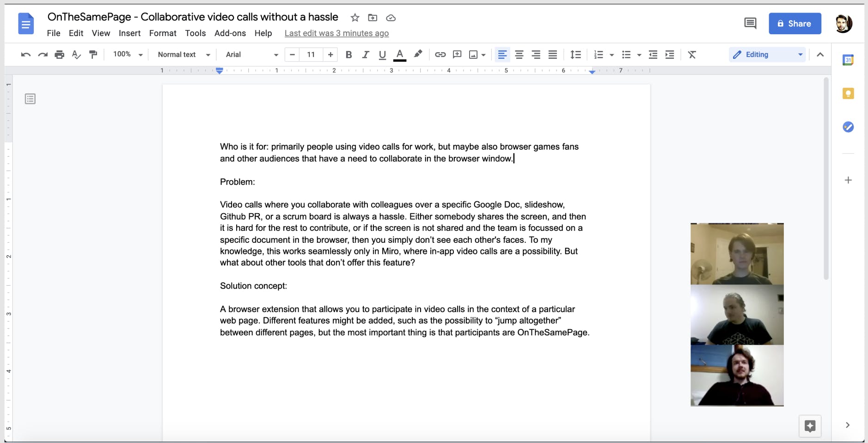Open the Edit menu
This screenshot has width=868, height=443.
[x=76, y=33]
